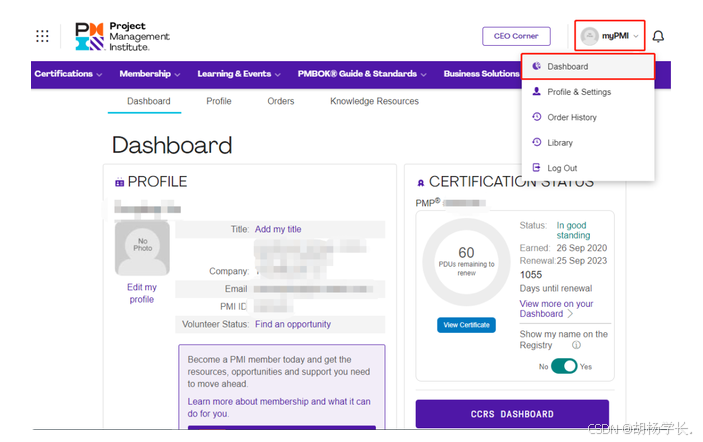Click the Edit my profile link
This screenshot has width=703, height=442.
click(142, 293)
